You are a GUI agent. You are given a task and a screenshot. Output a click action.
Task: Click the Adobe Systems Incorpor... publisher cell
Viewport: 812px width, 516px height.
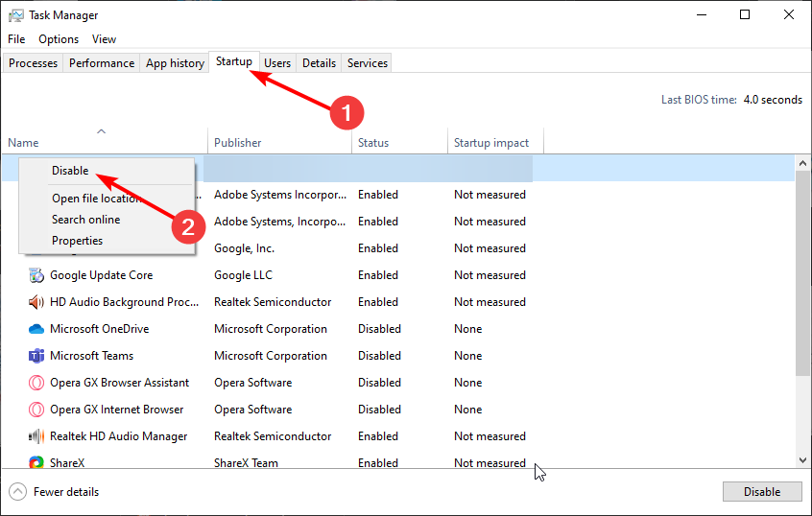(x=280, y=195)
